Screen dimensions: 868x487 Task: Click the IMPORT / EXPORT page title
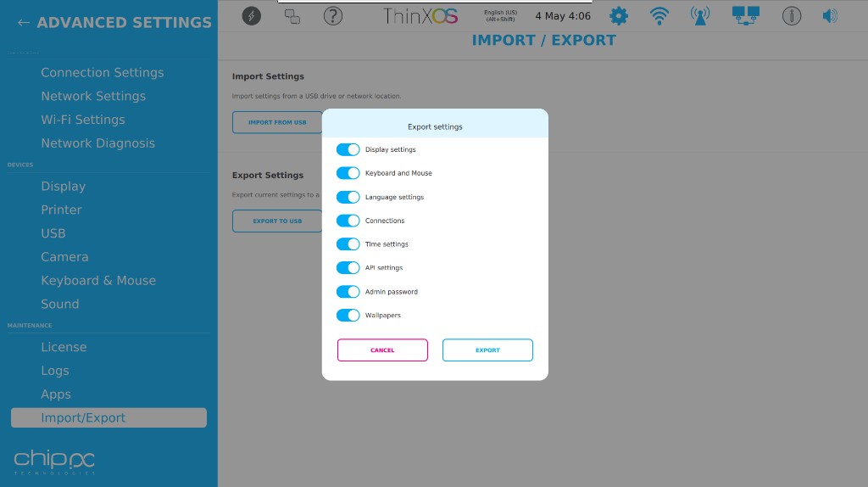coord(543,41)
